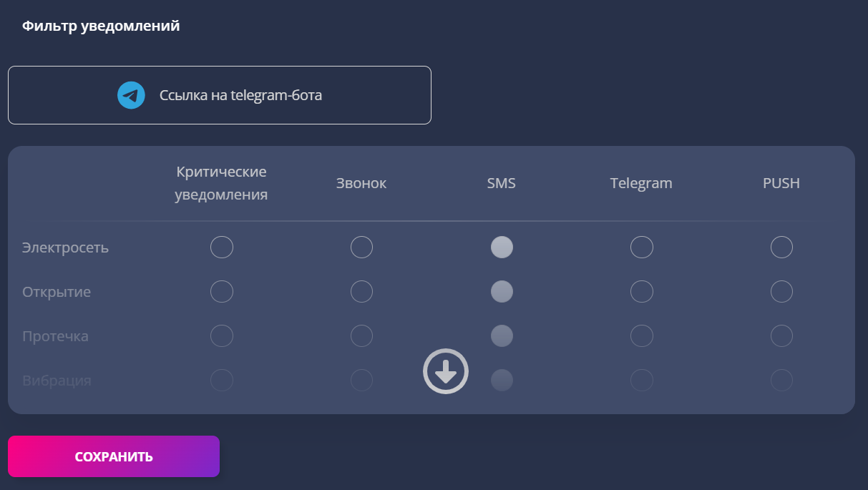Toggle Звонок for Протечка
Viewport: 868px width, 490px height.
361,336
